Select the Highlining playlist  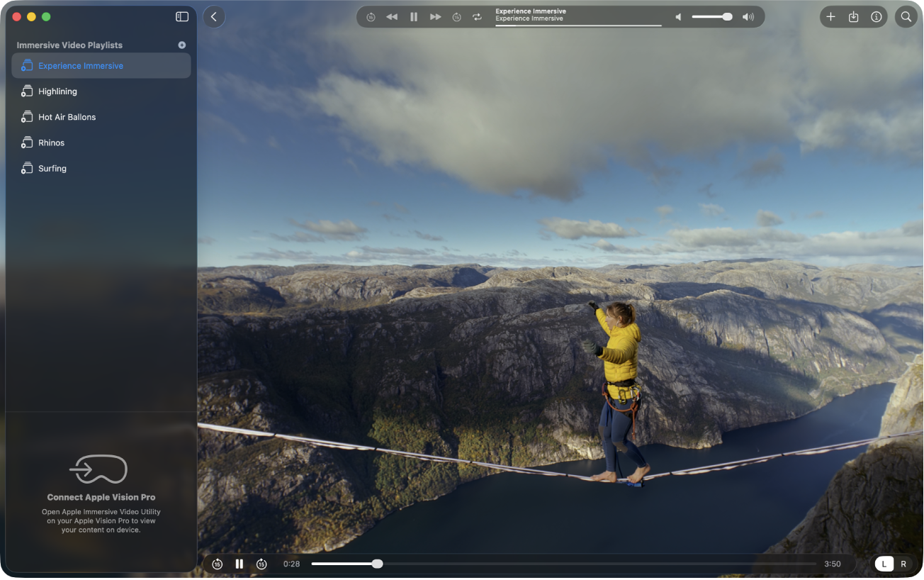tap(58, 91)
